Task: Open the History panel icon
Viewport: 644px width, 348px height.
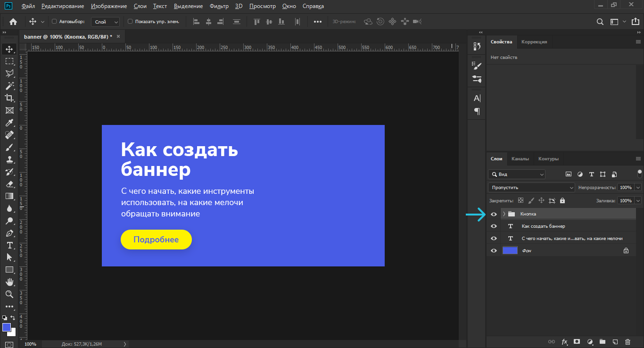Action: click(x=477, y=46)
